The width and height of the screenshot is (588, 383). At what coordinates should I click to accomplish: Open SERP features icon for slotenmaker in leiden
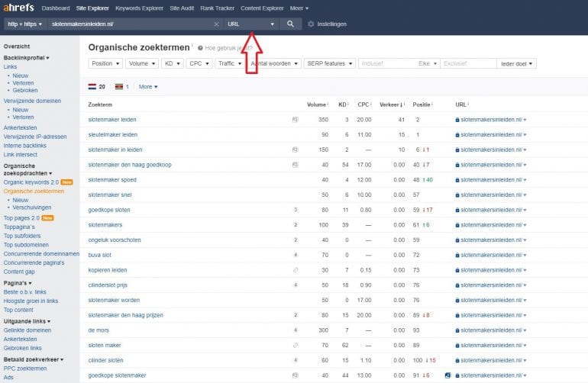click(295, 150)
